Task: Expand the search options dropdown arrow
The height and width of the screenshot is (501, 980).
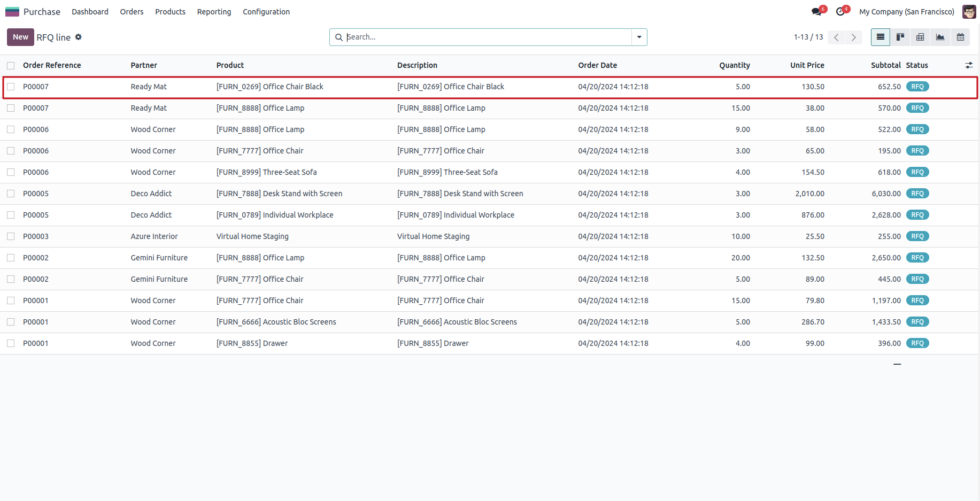Action: tap(639, 37)
